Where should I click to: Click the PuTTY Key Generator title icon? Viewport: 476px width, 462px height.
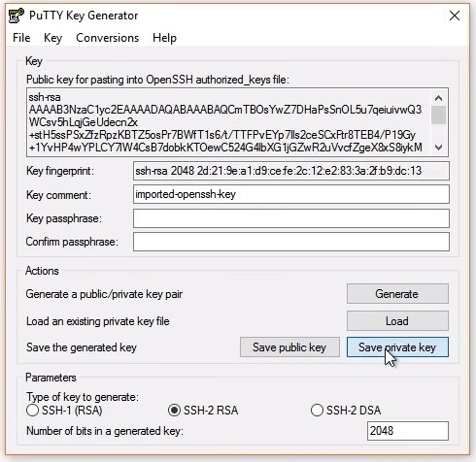(x=17, y=16)
